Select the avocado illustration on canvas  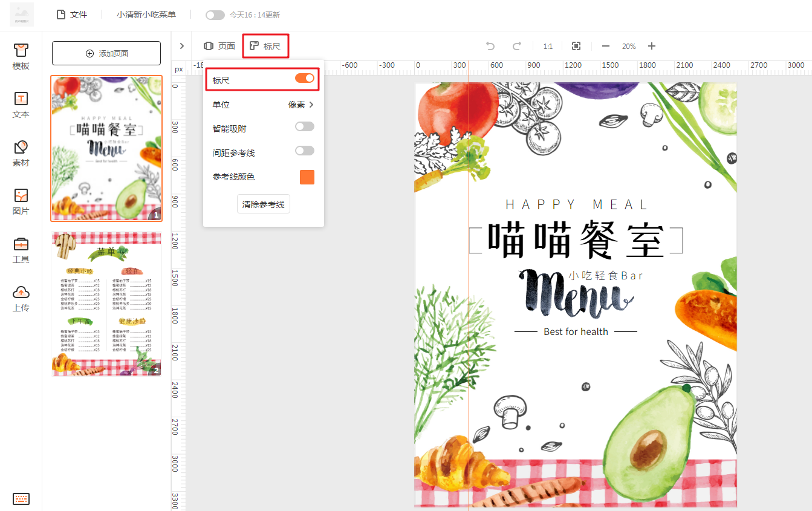click(651, 443)
